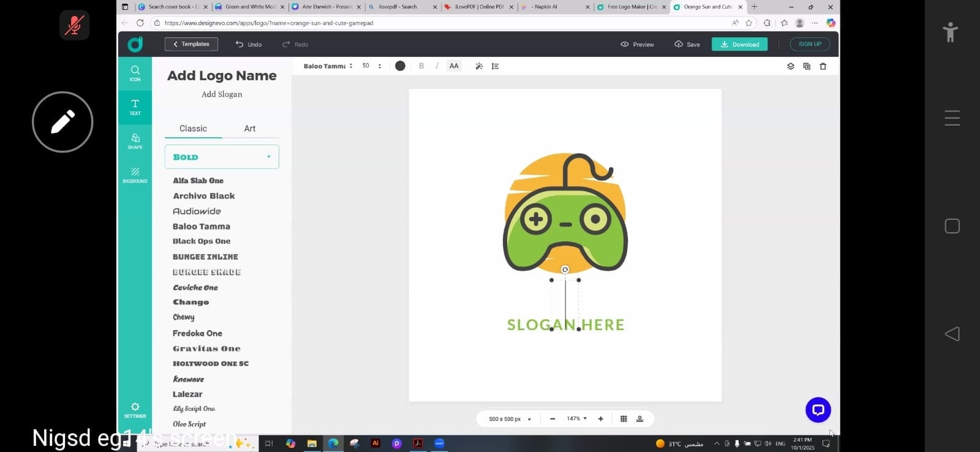Select the Shape tool in sidebar
Screen dimensions: 980x452
(135, 141)
